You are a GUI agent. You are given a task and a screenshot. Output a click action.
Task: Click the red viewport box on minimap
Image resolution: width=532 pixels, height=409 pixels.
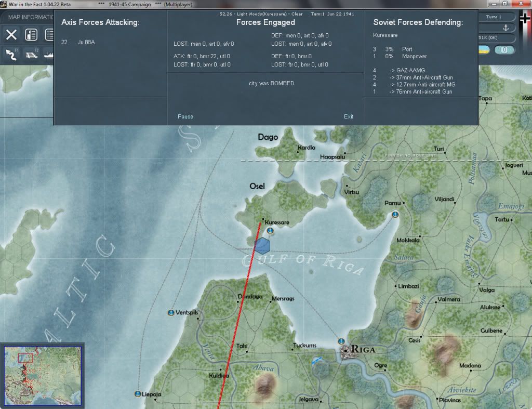tap(25, 358)
